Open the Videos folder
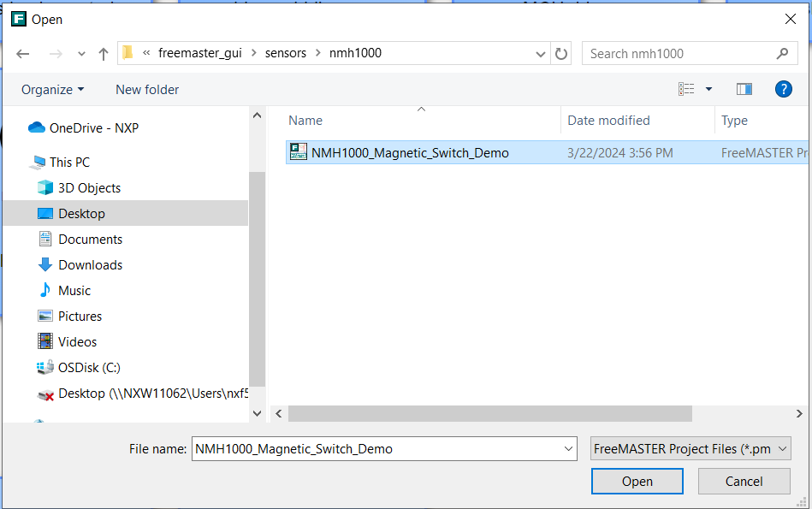812x509 pixels. tap(77, 341)
